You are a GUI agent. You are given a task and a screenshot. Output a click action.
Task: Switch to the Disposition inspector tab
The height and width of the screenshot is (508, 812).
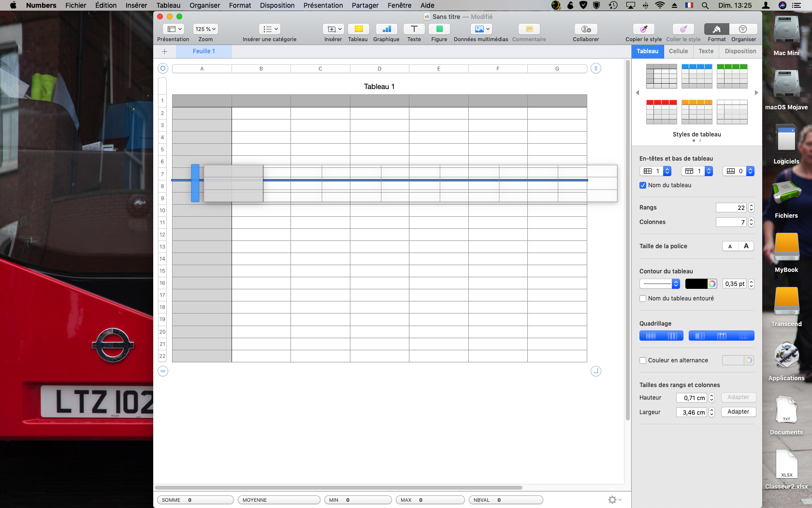[740, 51]
